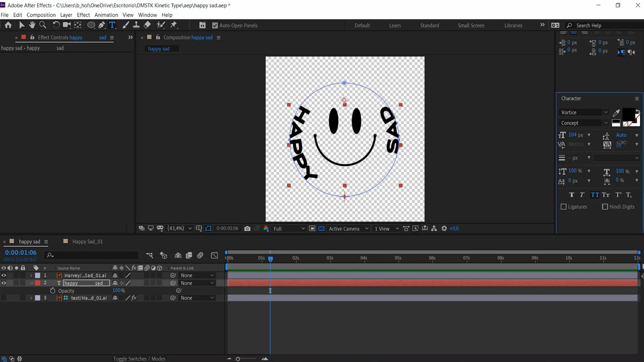Select the Clone Stamp tool

136,25
